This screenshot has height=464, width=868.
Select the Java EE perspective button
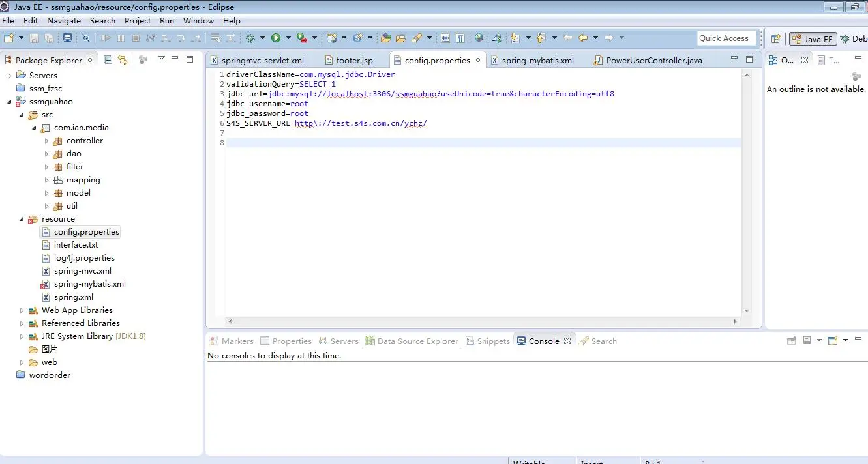[x=813, y=39]
